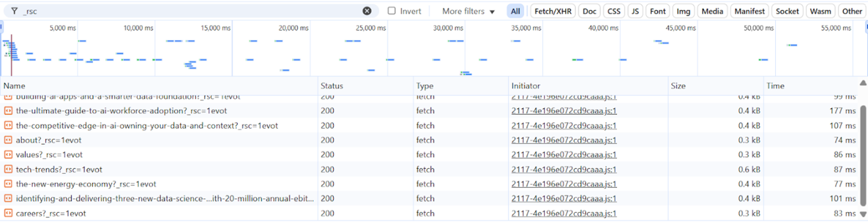Click the fetch icon beside careers?_rsc=1evot
The height and width of the screenshot is (223, 868).
point(8,213)
